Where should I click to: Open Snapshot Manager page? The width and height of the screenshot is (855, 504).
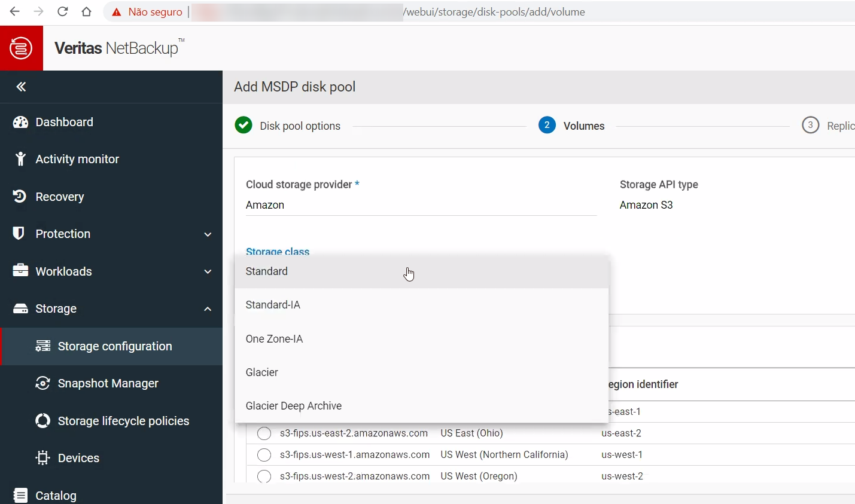(108, 383)
